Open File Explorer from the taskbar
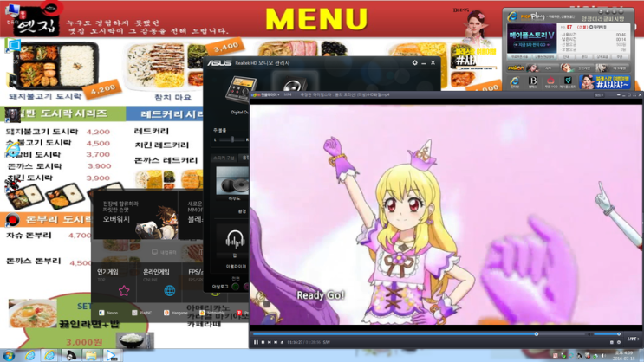Screen dimensions: 644x362 click(x=91, y=355)
